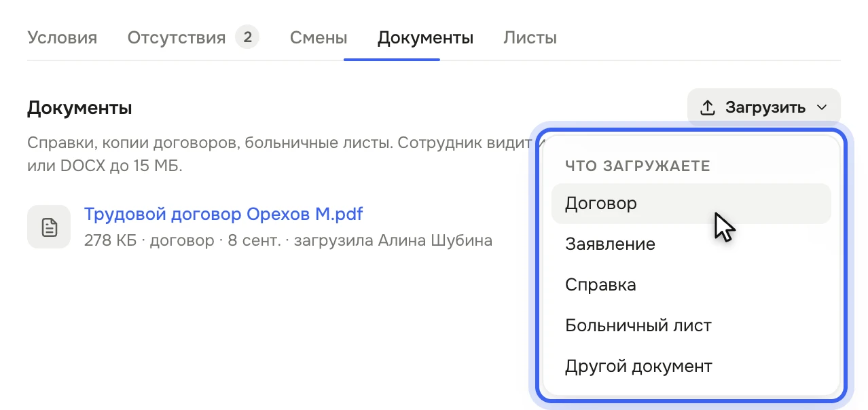Select Справка from the upload menu
This screenshot has width=868, height=410.
tap(691, 285)
